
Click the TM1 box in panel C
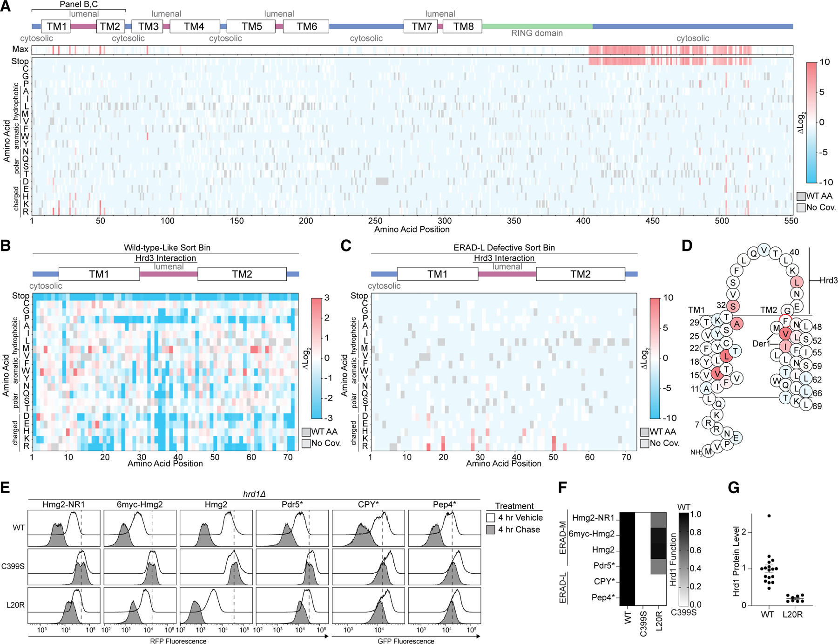pyautogui.click(x=438, y=274)
